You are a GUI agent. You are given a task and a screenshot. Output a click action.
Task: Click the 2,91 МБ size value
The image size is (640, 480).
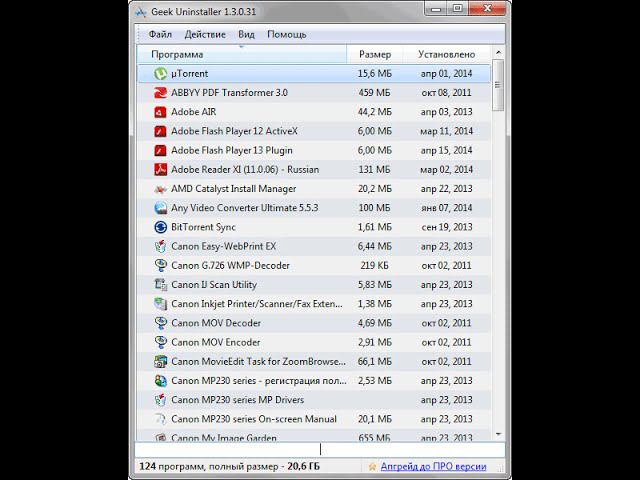point(374,342)
